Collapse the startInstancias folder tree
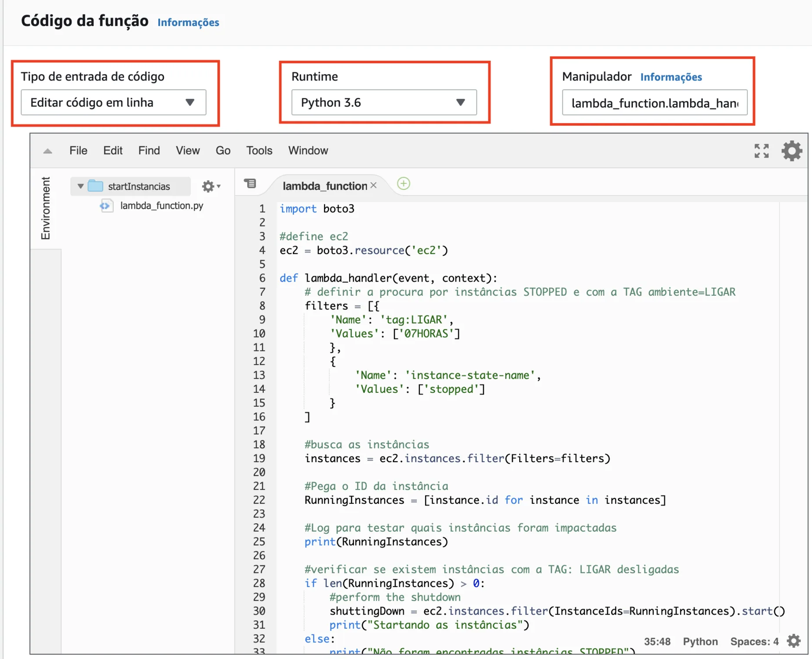Screen dimensions: 812x659 [80, 186]
